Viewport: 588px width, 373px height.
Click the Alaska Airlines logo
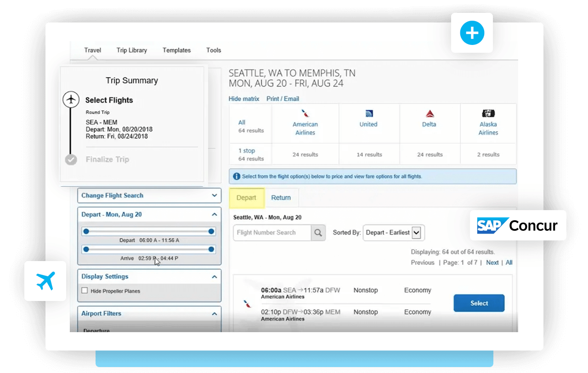pos(488,113)
